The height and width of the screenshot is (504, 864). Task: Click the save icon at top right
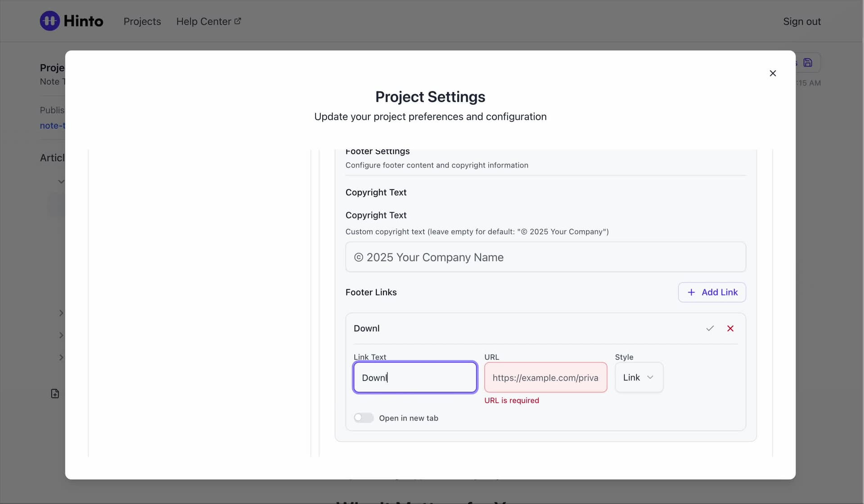click(x=808, y=63)
